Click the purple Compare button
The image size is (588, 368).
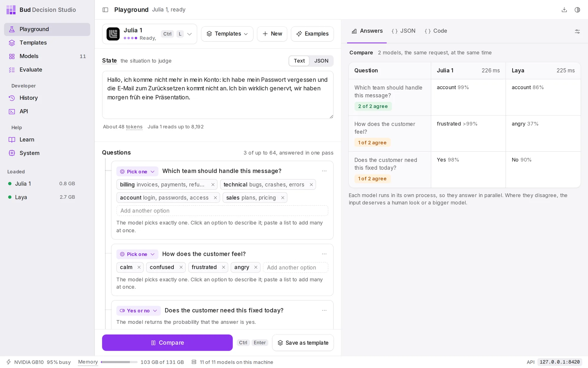pyautogui.click(x=167, y=343)
